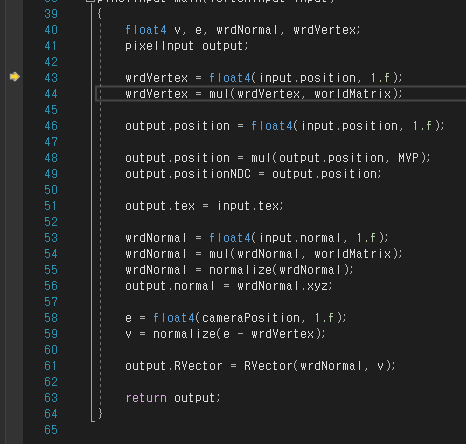Viewport: 466px width, 444px height.
Task: Click line number 44 in the gutter
Action: click(51, 94)
